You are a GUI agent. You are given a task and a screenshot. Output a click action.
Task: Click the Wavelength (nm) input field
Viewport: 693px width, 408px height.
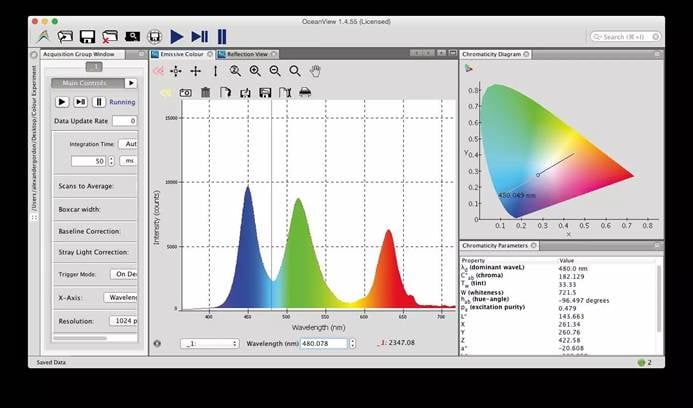[321, 343]
